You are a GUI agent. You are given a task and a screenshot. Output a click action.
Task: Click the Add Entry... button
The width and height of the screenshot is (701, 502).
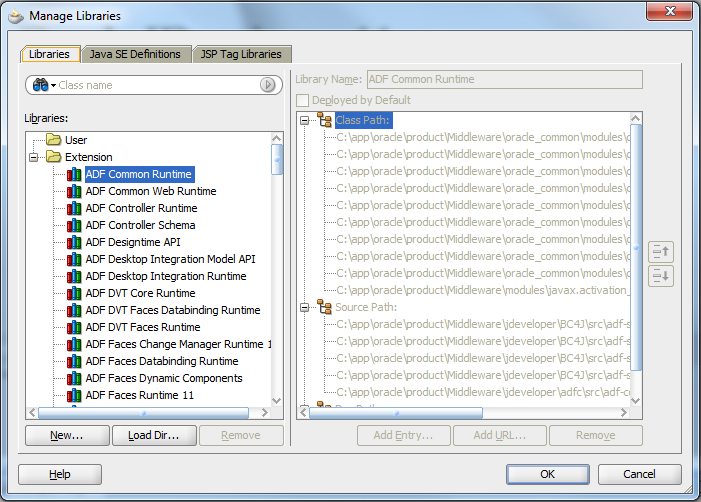coord(404,435)
